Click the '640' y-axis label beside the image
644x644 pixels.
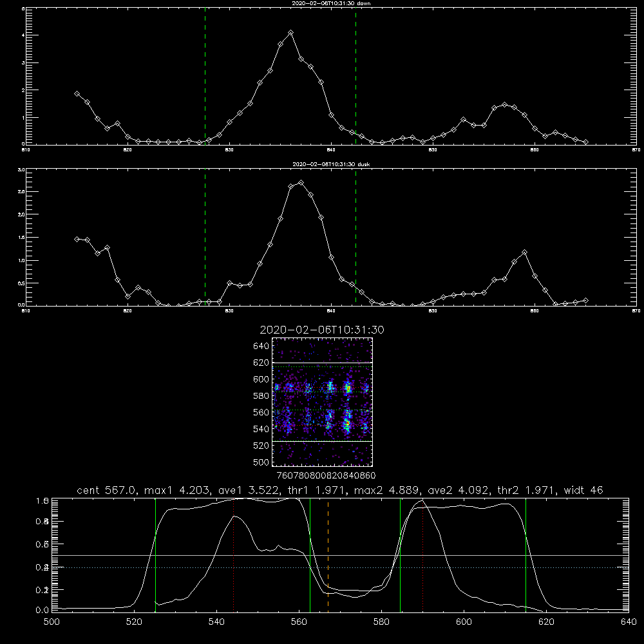click(x=261, y=346)
